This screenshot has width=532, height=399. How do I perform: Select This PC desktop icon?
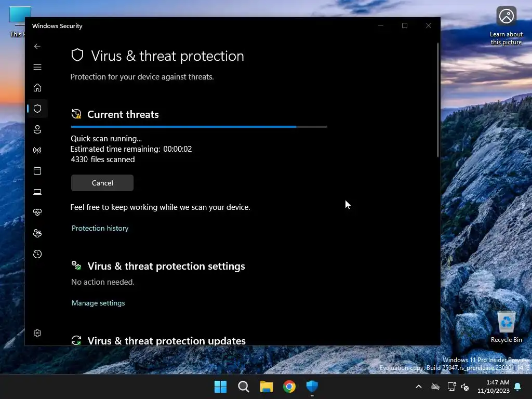click(17, 22)
